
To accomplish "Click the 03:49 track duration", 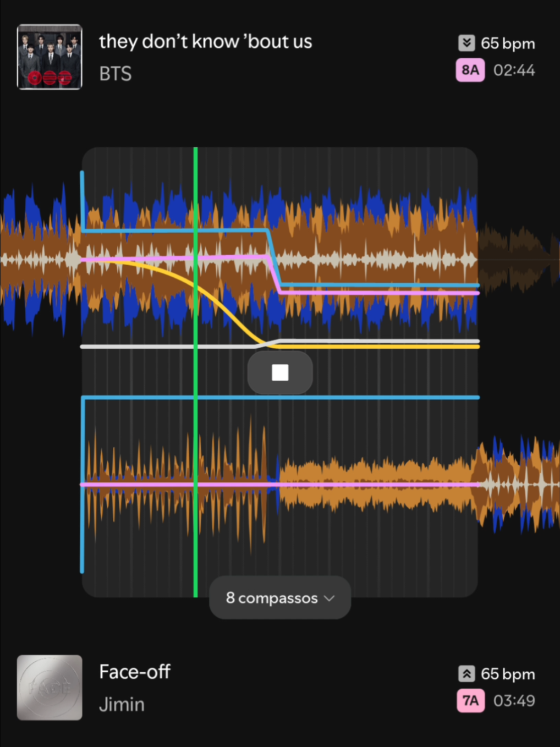I will tap(514, 701).
